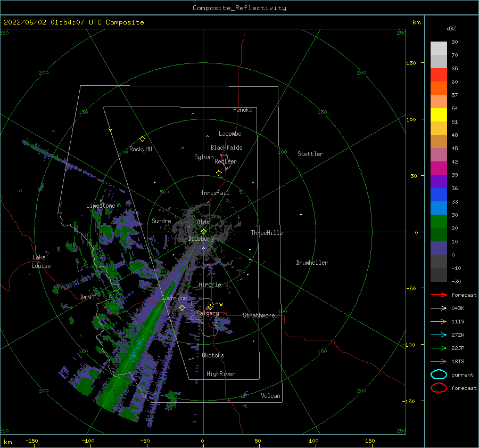Click the red forecast arrow in legend
The image size is (479, 448).
click(439, 295)
